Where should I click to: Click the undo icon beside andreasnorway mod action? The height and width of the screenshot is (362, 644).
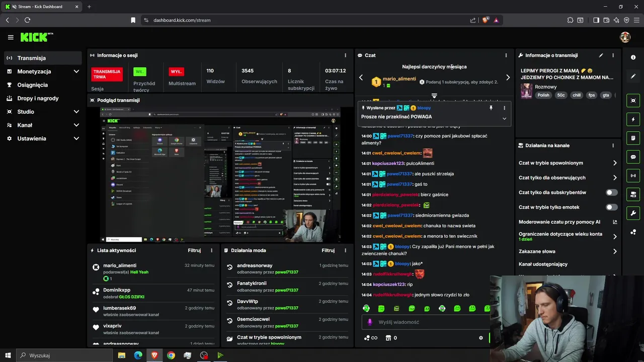click(230, 267)
